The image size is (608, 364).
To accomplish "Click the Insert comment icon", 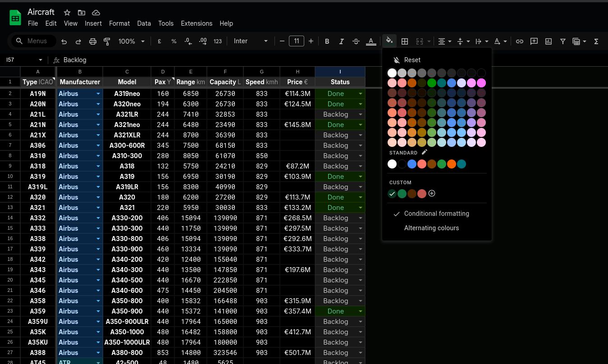I will pos(534,41).
